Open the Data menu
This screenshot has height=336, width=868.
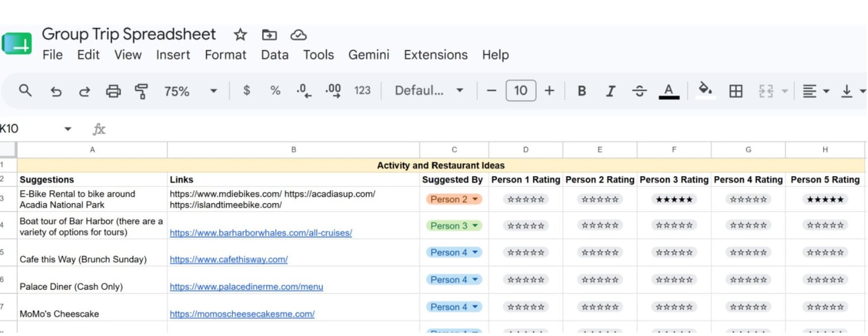pyautogui.click(x=275, y=55)
